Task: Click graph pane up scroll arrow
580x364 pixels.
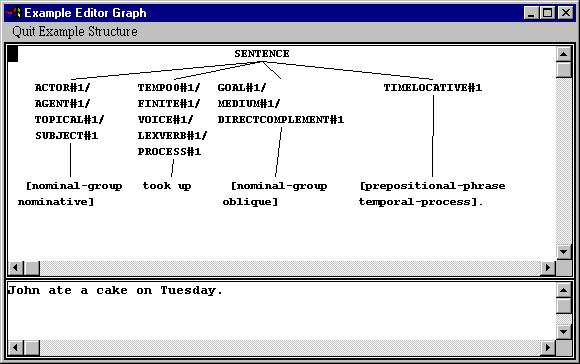Action: coord(563,54)
